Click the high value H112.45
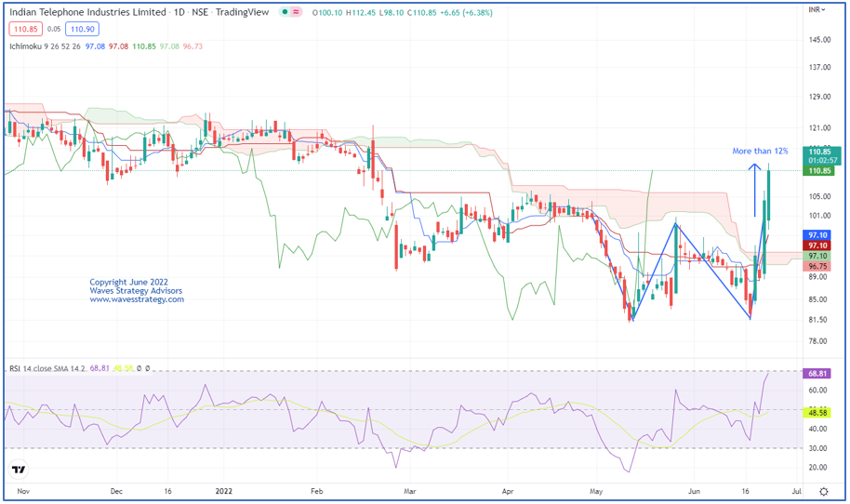Image resolution: width=850 pixels, height=504 pixels. (361, 12)
